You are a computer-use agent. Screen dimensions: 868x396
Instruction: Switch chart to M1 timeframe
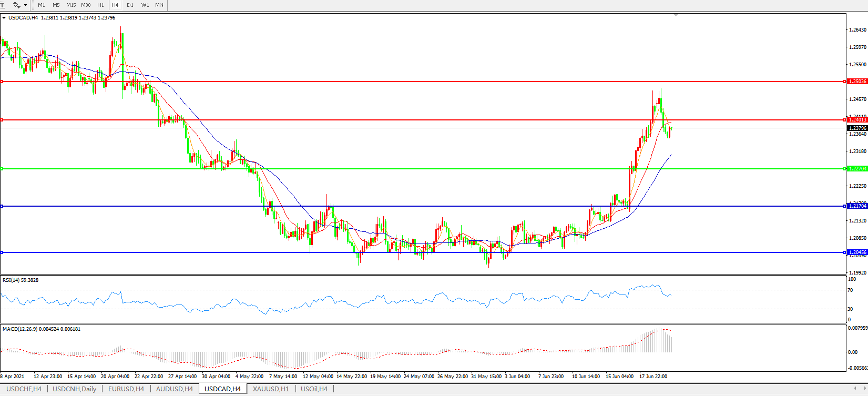(42, 5)
